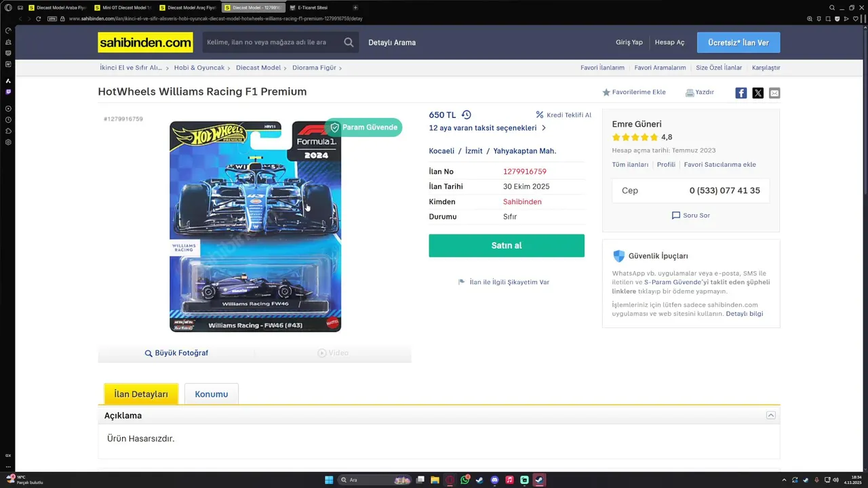Click the Yahyakaptan Mah. location link

pos(525,151)
